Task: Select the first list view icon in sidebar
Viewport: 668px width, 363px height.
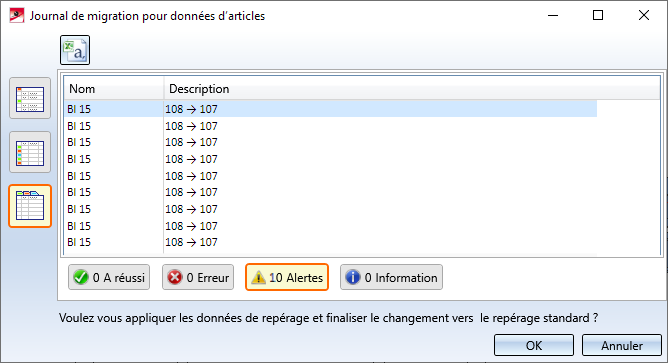Action: pos(30,98)
